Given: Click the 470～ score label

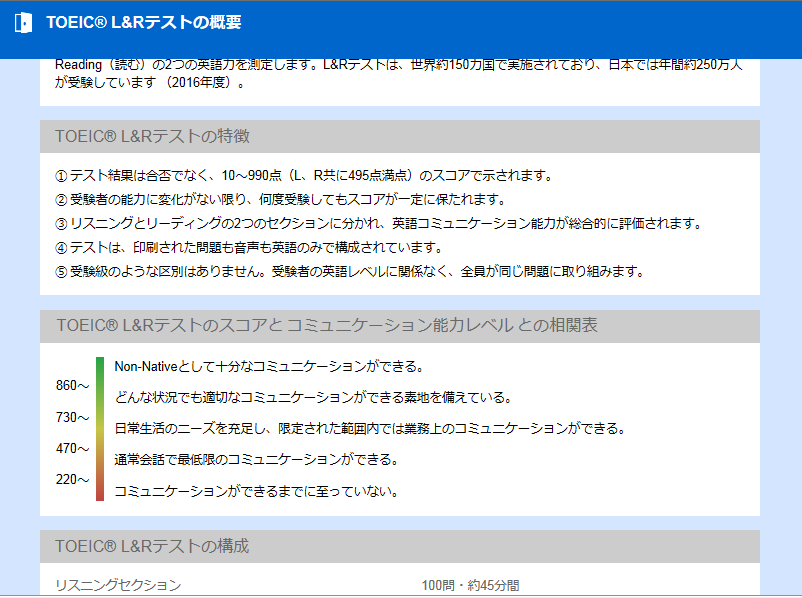Looking at the screenshot, I should pyautogui.click(x=73, y=448).
